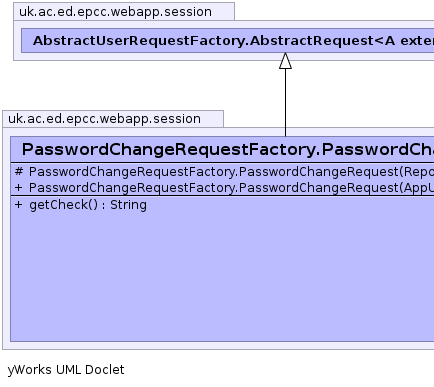Click the generalization arrowhead triangle

285,61
